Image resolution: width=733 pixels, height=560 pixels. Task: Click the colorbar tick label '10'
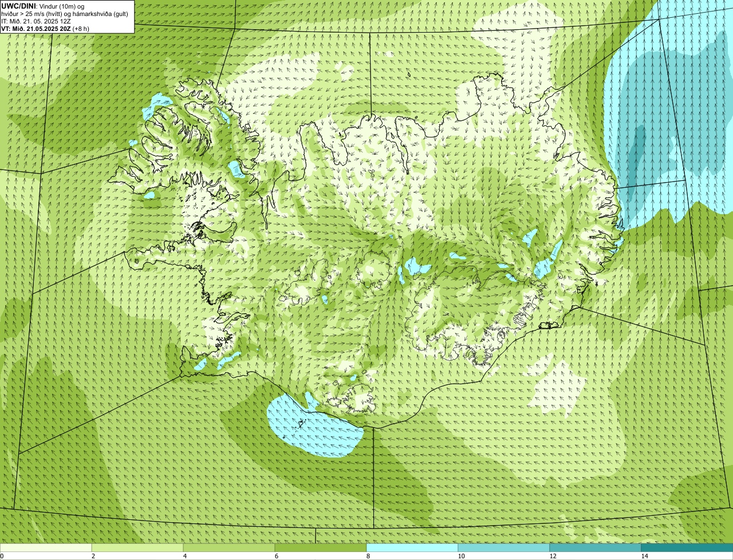(461, 556)
